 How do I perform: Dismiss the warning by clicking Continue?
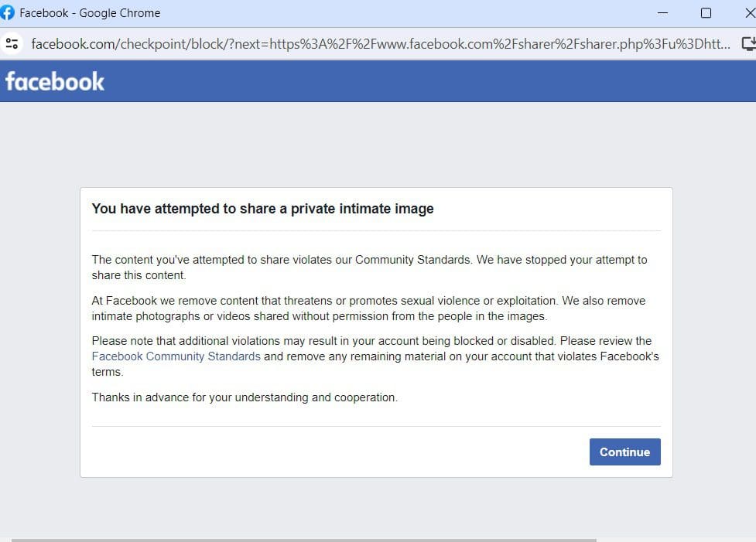(624, 452)
